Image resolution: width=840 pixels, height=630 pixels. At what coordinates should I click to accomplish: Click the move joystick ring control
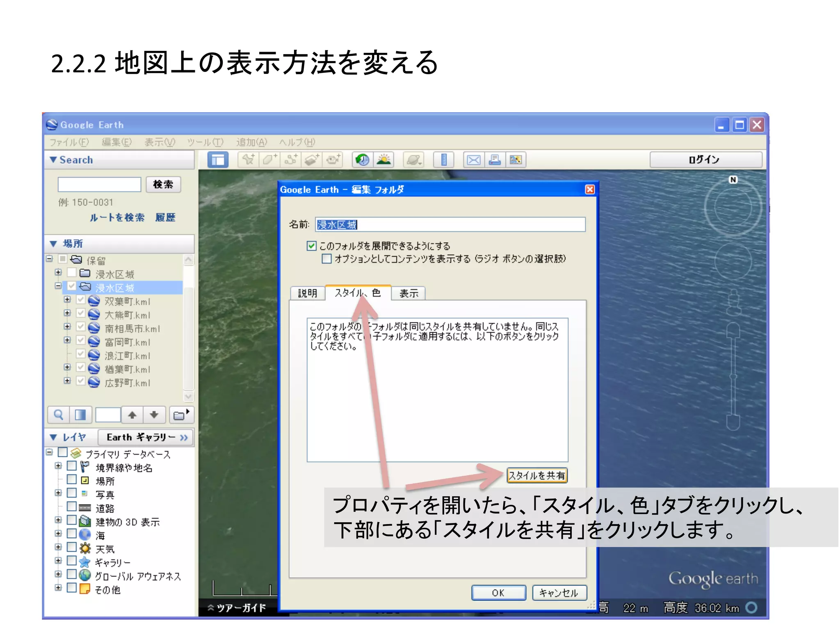[x=733, y=261]
